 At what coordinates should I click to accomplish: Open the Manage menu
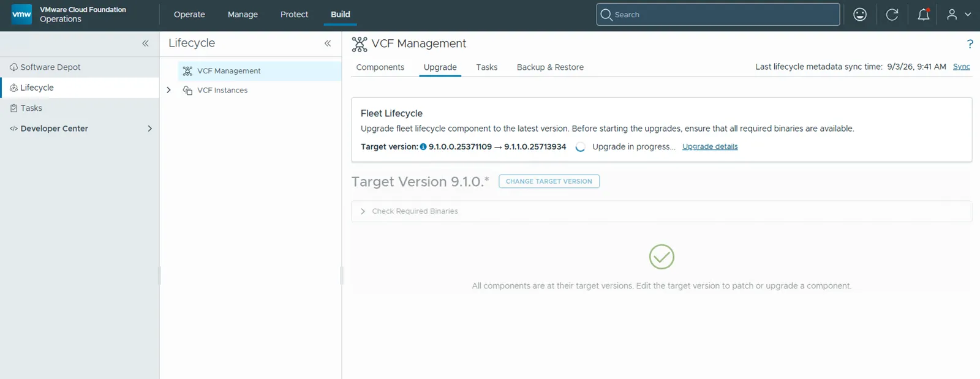tap(243, 14)
